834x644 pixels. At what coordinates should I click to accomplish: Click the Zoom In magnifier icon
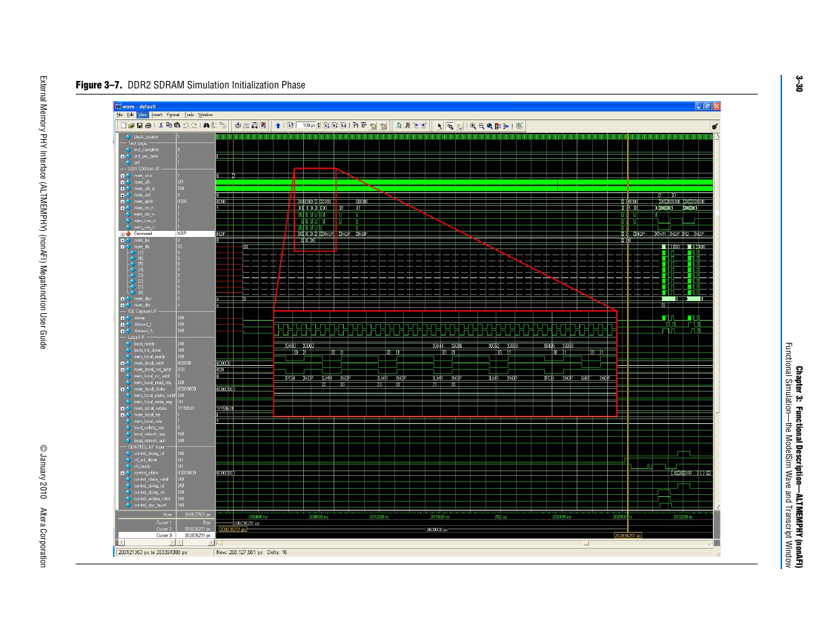pyautogui.click(x=473, y=126)
